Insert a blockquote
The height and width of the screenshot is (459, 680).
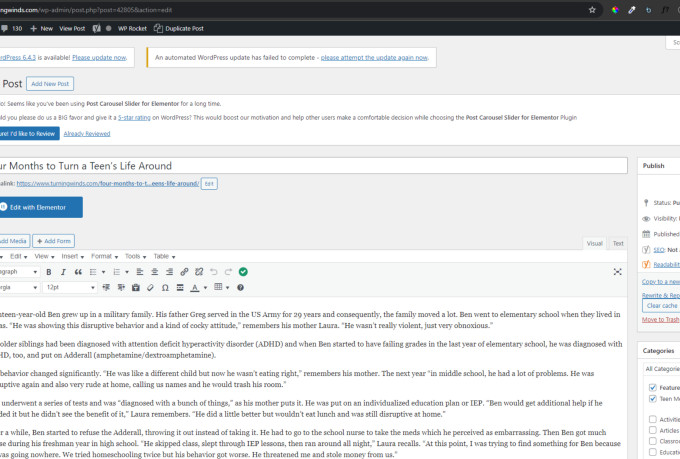click(x=78, y=272)
